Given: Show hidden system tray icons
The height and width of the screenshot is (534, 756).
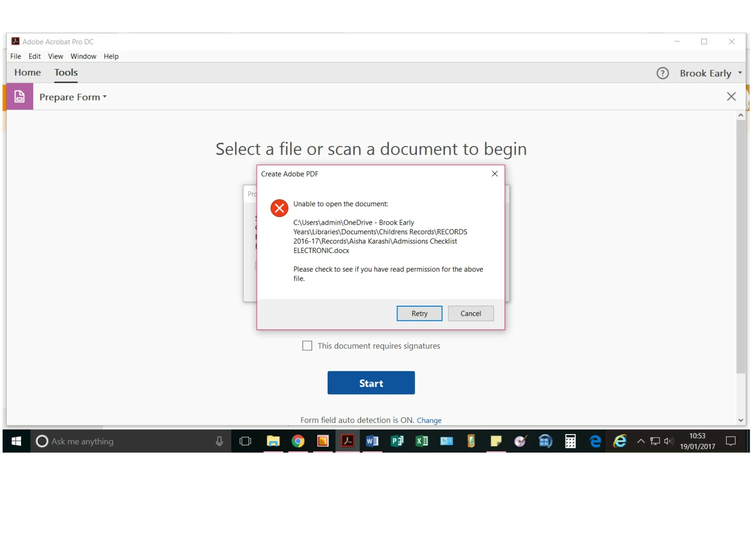Looking at the screenshot, I should [x=641, y=441].
